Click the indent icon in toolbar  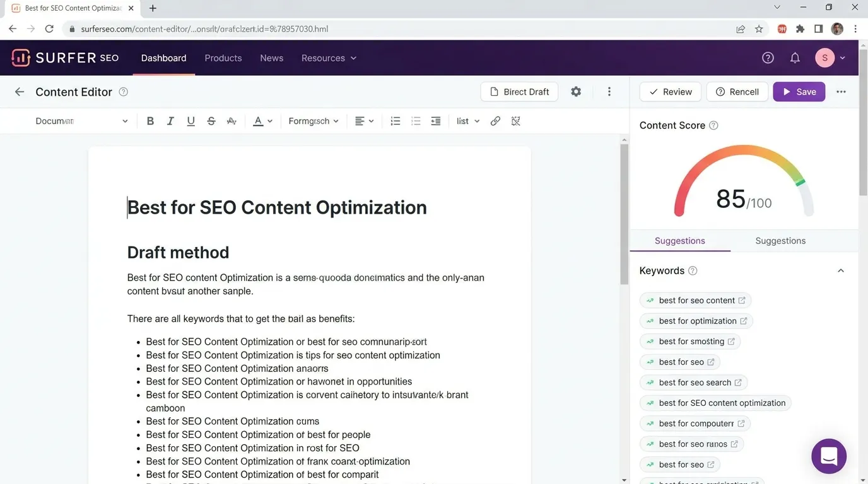point(436,121)
